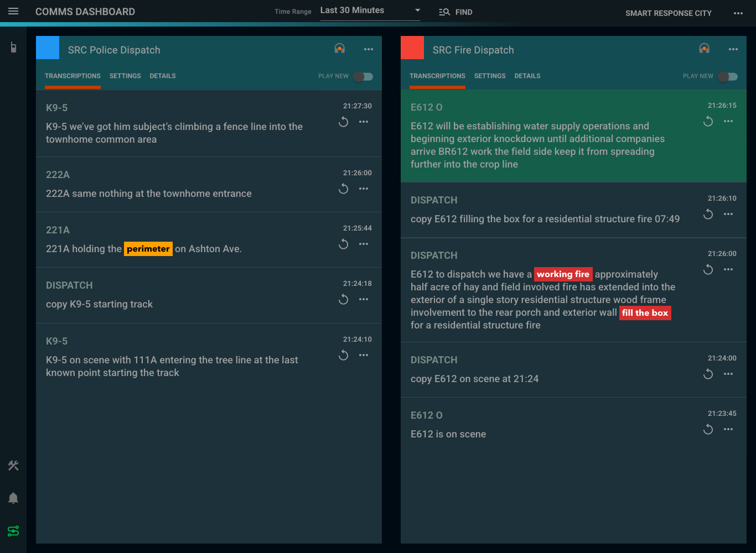The height and width of the screenshot is (553, 756).
Task: Open options for K9-5 21:27:30 message
Action: pyautogui.click(x=364, y=122)
